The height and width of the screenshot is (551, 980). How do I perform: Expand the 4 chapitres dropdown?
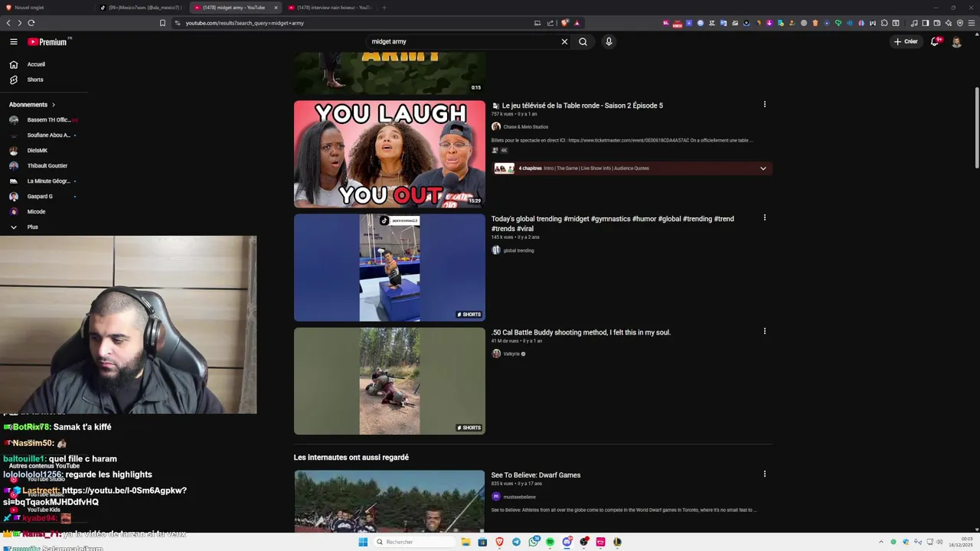pos(763,168)
